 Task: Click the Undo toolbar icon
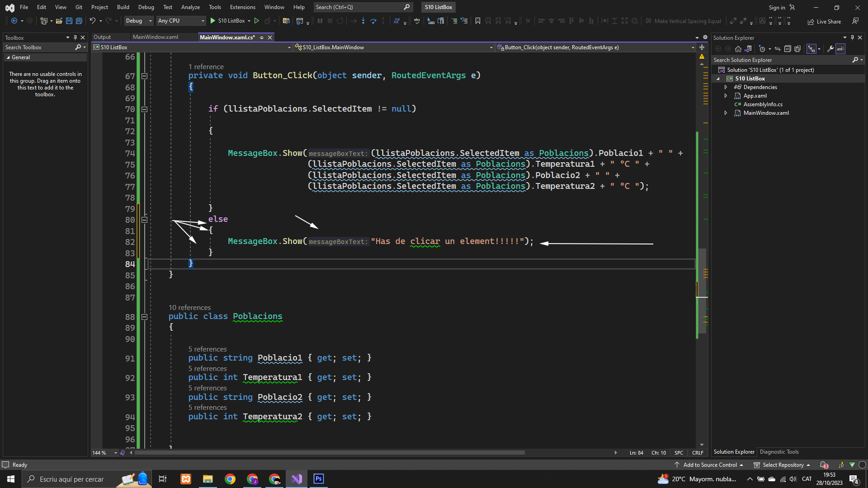[92, 21]
